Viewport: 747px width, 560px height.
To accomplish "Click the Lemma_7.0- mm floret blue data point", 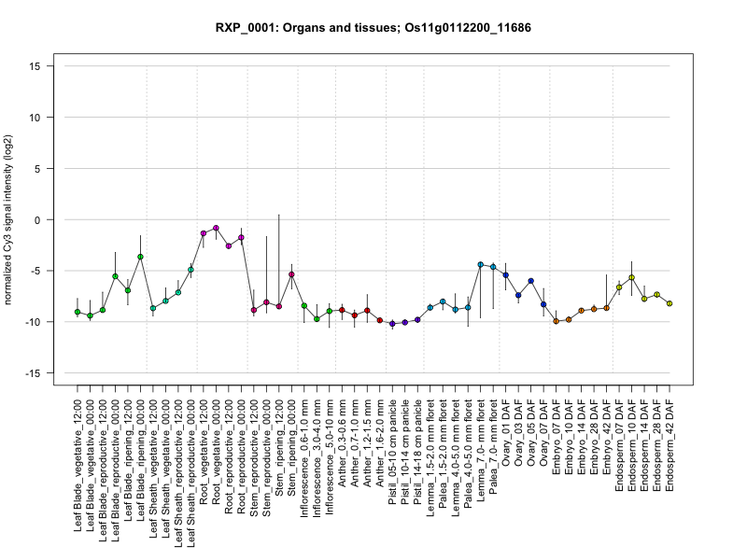I will click(x=481, y=265).
